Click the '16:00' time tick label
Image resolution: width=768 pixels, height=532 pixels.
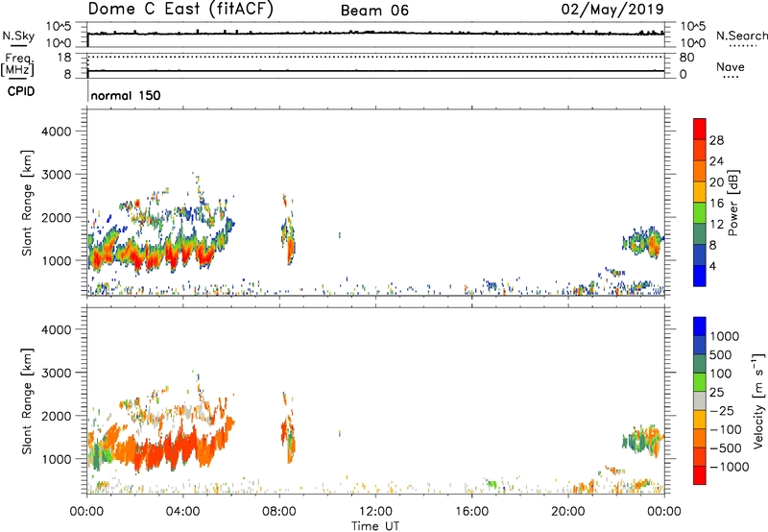[x=471, y=512]
